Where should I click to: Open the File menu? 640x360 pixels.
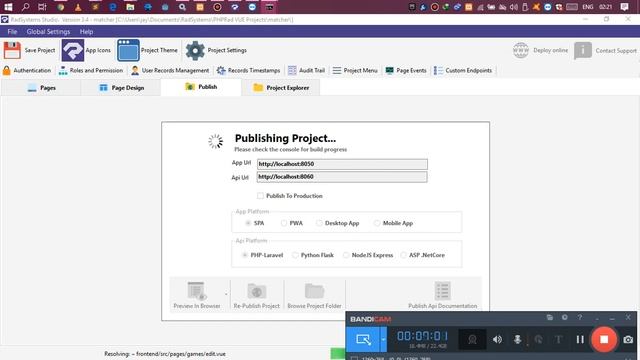(x=12, y=31)
